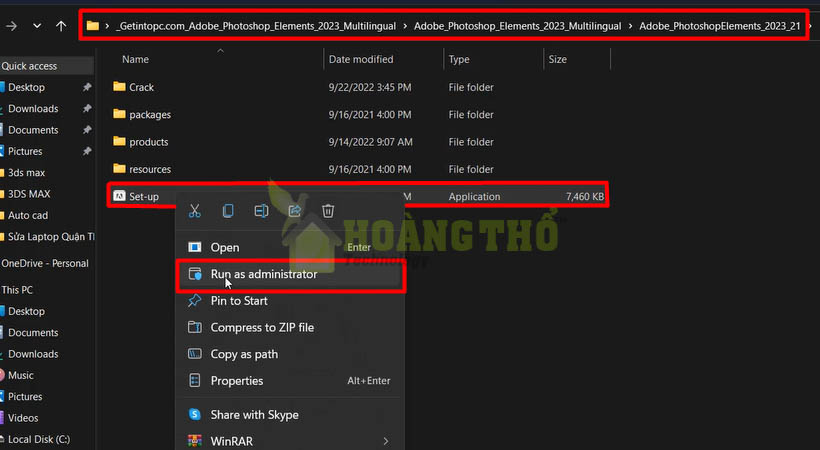
Task: Click _Getintopc.com_Adobe_Photoshop_Elements_2023_Multilingual breadcrumb
Action: 256,26
